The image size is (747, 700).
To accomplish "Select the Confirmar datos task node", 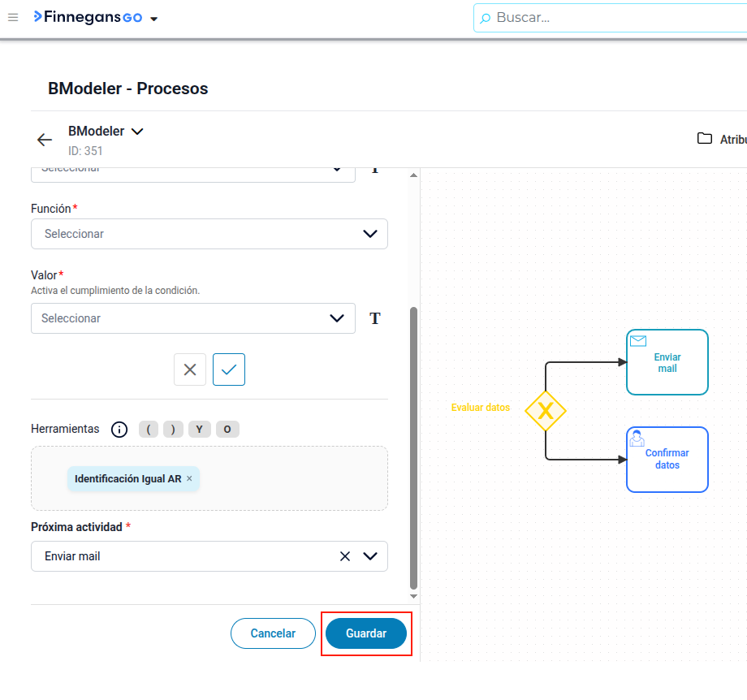I will [x=667, y=460].
